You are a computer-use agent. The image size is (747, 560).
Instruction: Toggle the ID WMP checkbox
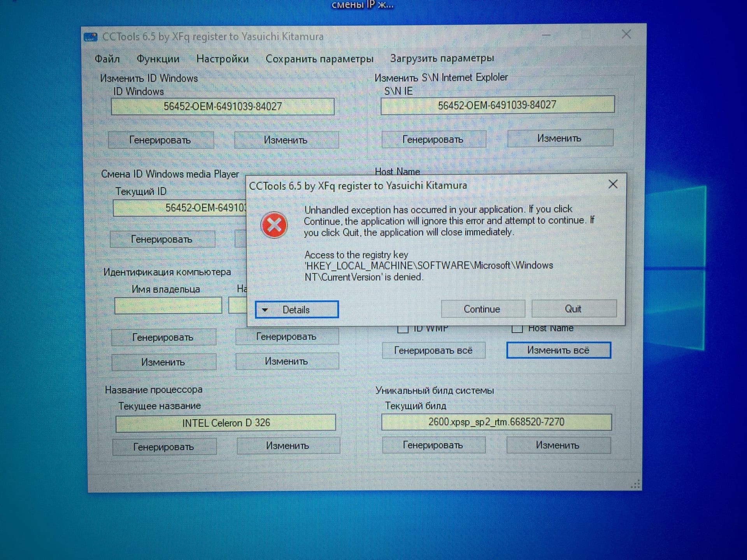pos(403,329)
